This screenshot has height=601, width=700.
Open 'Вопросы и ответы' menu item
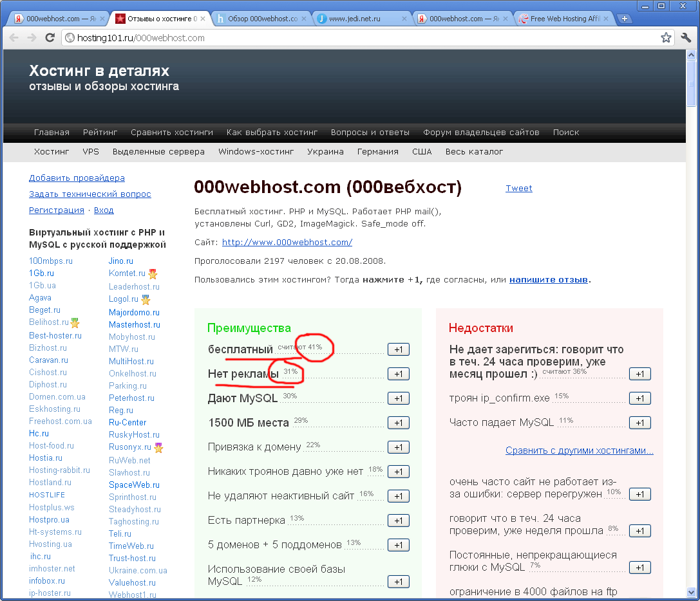pyautogui.click(x=370, y=133)
